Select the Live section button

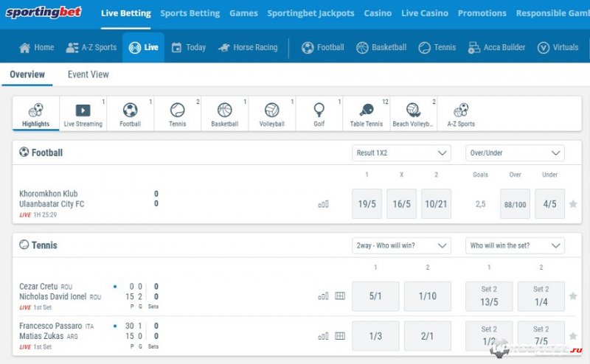(143, 47)
